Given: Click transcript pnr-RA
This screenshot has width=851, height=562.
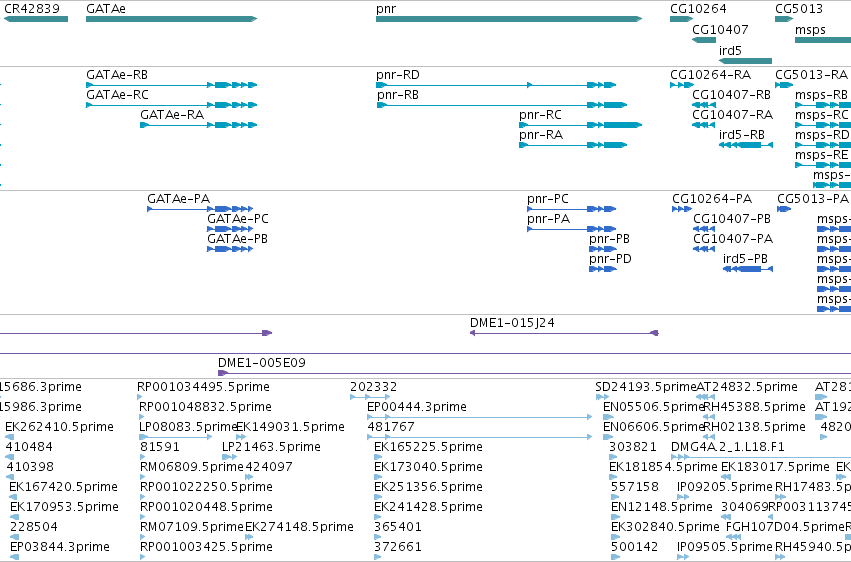Looking at the screenshot, I should click(x=573, y=145).
